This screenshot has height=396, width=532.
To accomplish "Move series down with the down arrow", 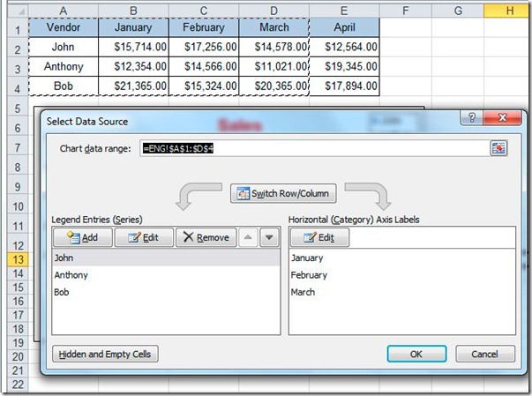I will point(269,237).
